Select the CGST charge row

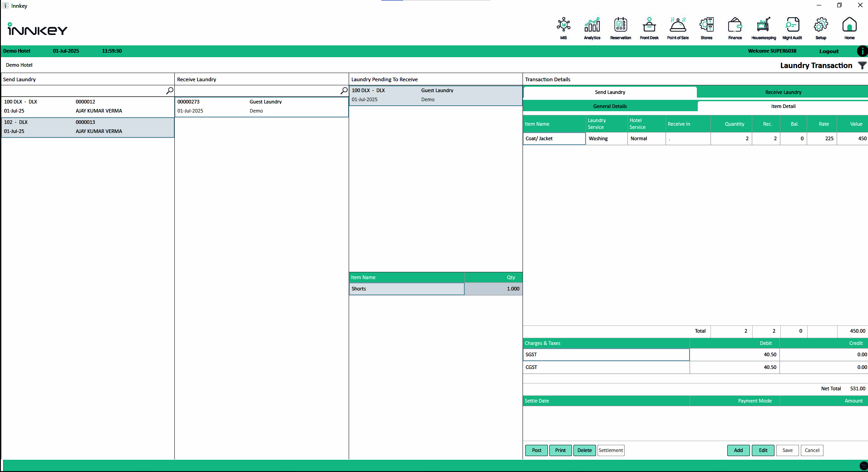pyautogui.click(x=695, y=367)
